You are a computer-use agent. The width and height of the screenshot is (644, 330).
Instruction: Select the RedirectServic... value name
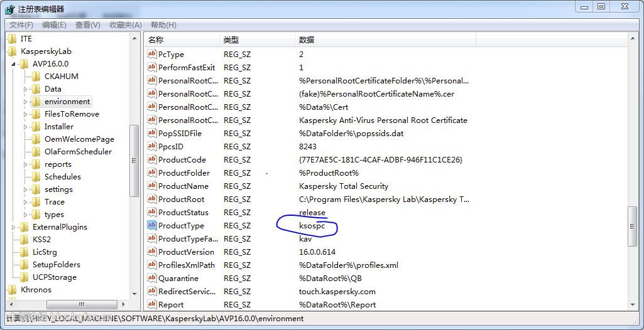point(187,292)
